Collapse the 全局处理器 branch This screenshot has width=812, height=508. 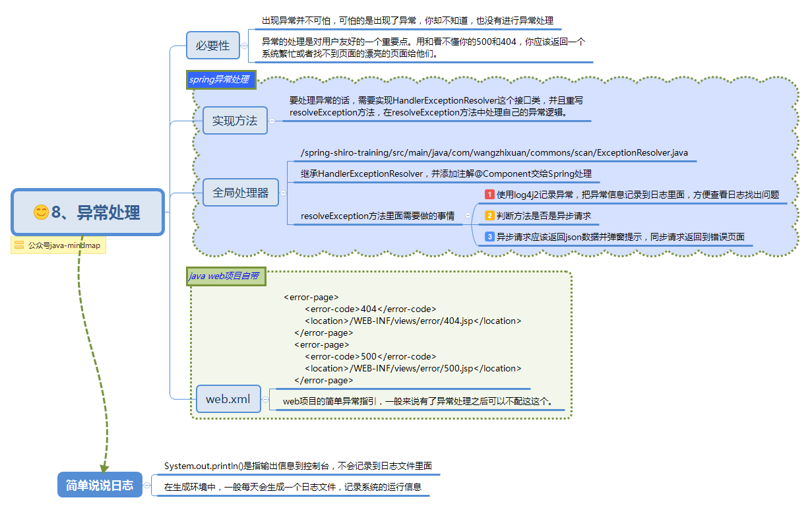[x=283, y=193]
